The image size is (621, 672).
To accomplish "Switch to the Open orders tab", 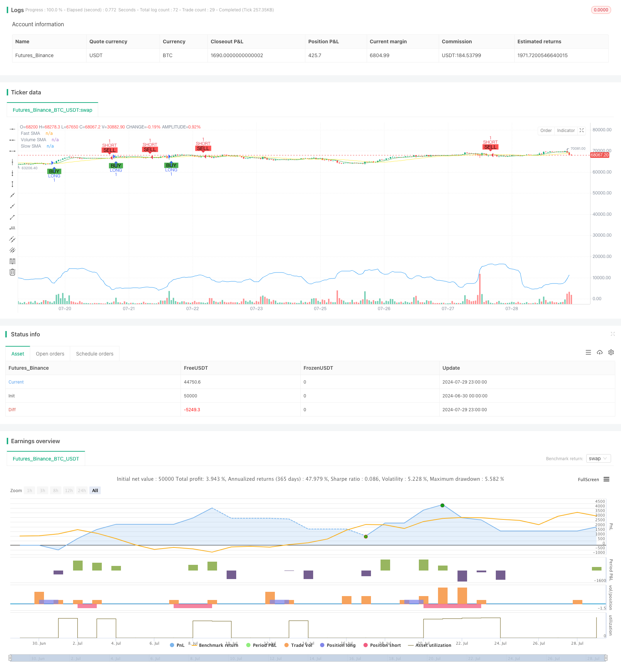I will [50, 354].
